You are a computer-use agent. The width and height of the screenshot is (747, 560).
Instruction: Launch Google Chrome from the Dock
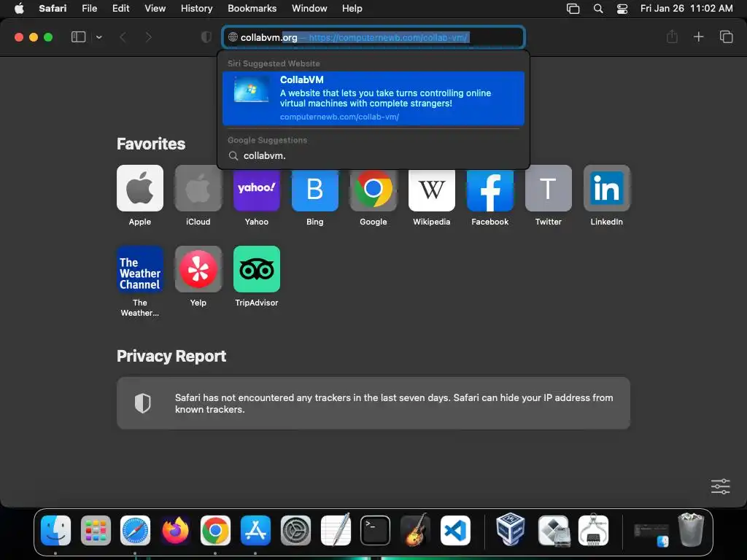(x=215, y=530)
